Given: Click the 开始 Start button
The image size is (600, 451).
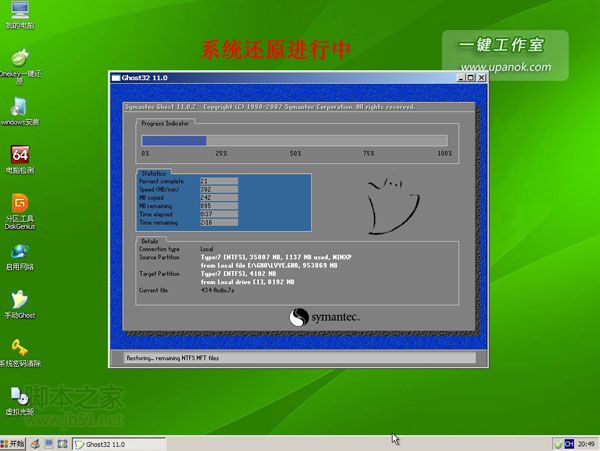Looking at the screenshot, I should (x=13, y=443).
